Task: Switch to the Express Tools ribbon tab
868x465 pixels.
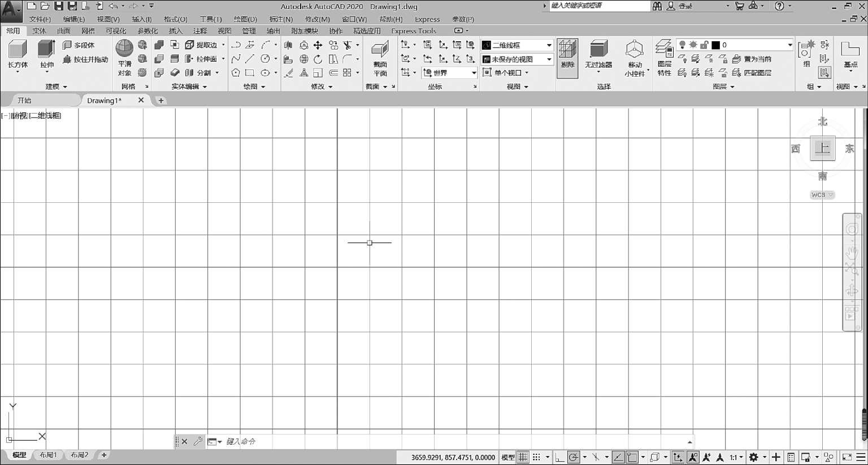Action: tap(414, 31)
